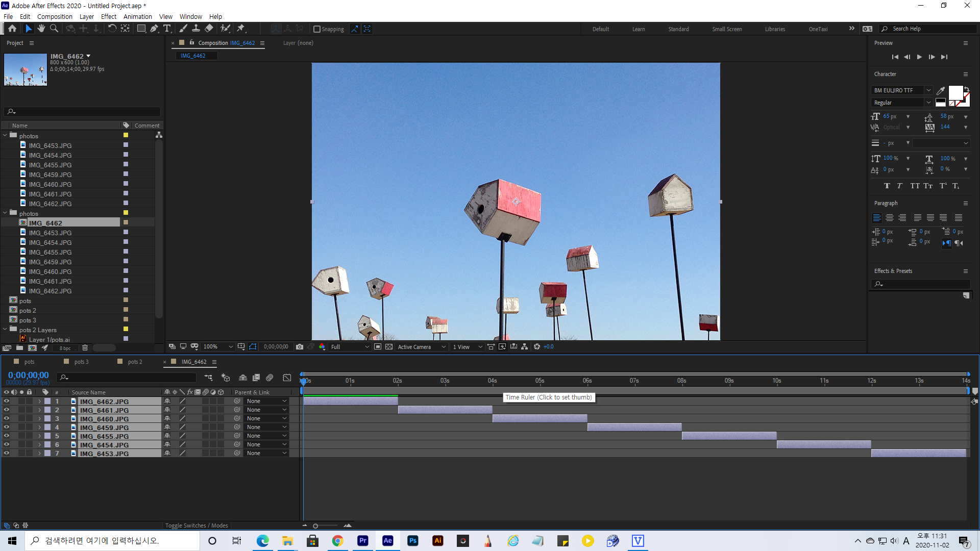Open the Animation menu

pyautogui.click(x=137, y=16)
